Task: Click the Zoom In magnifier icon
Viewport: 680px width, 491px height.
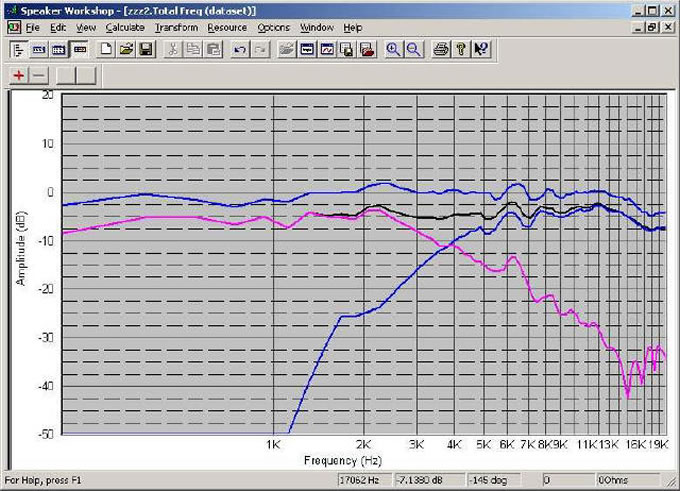Action: point(393,49)
